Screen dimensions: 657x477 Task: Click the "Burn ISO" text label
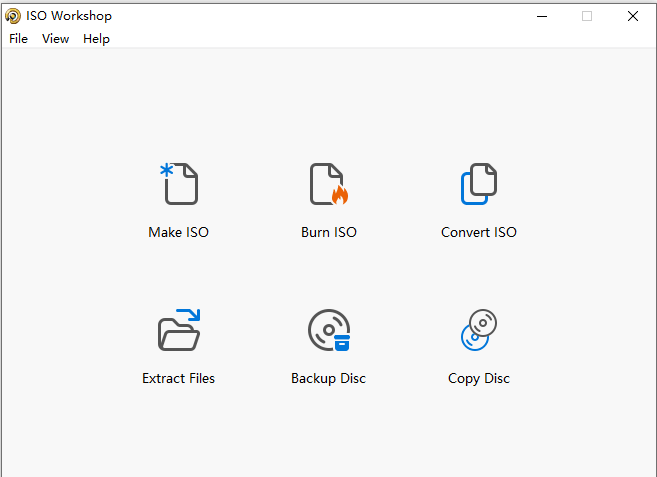click(x=329, y=232)
